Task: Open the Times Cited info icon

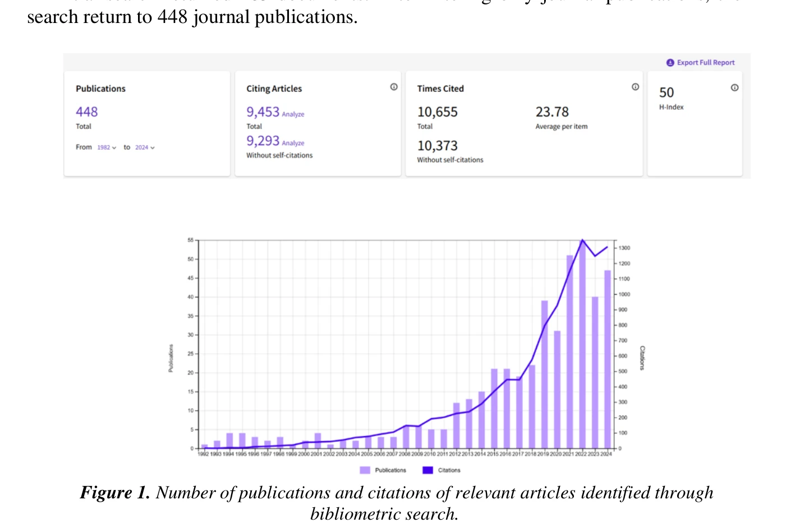Action: (x=635, y=87)
